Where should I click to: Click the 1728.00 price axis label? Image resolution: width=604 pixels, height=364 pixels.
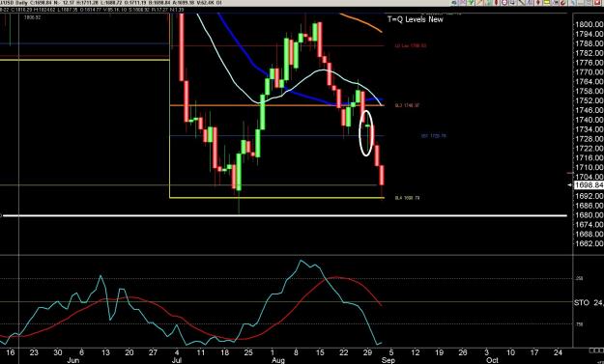click(589, 139)
